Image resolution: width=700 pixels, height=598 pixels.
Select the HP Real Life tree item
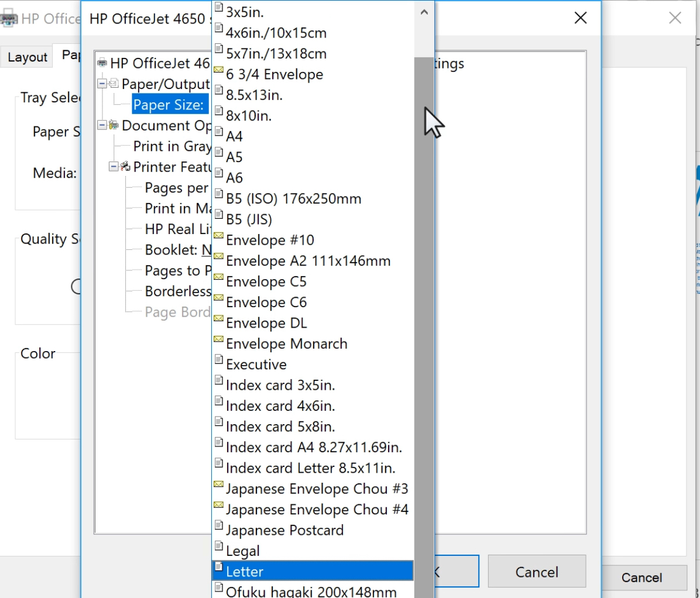click(178, 229)
